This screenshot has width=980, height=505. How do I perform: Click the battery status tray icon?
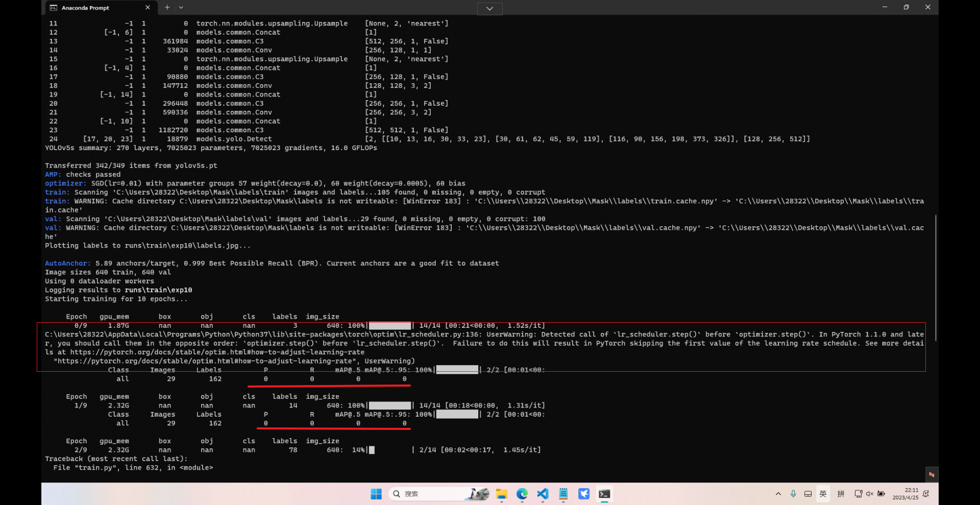(881, 494)
